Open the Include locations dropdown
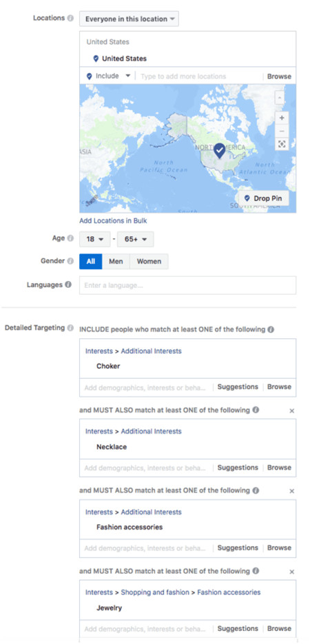Viewport: 310px width, 644px height. point(108,76)
